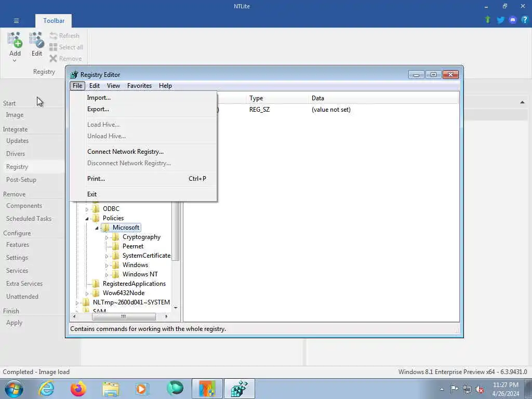Select the ODBC folder icon in tree
The height and width of the screenshot is (399, 532).
[x=96, y=209]
